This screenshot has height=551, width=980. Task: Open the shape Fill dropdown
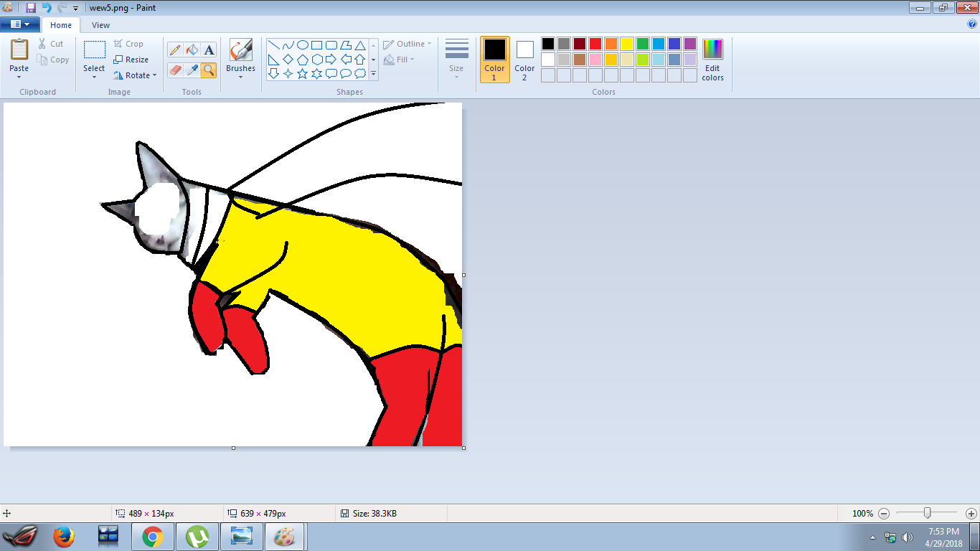pos(399,60)
